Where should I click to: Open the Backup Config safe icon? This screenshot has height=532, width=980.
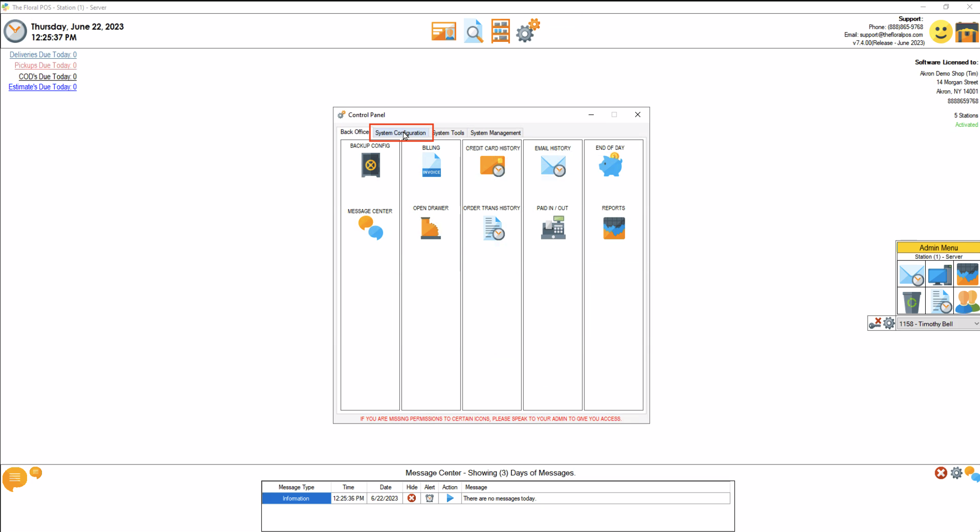point(370,165)
